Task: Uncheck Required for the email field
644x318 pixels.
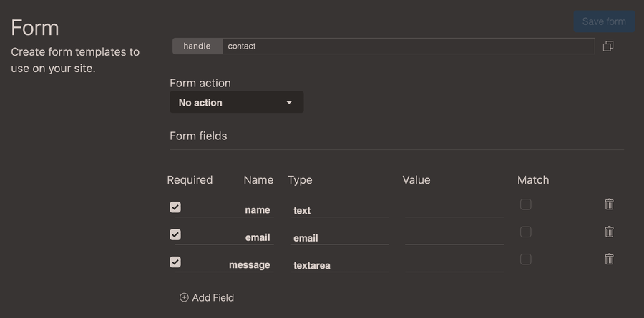Action: pos(175,234)
